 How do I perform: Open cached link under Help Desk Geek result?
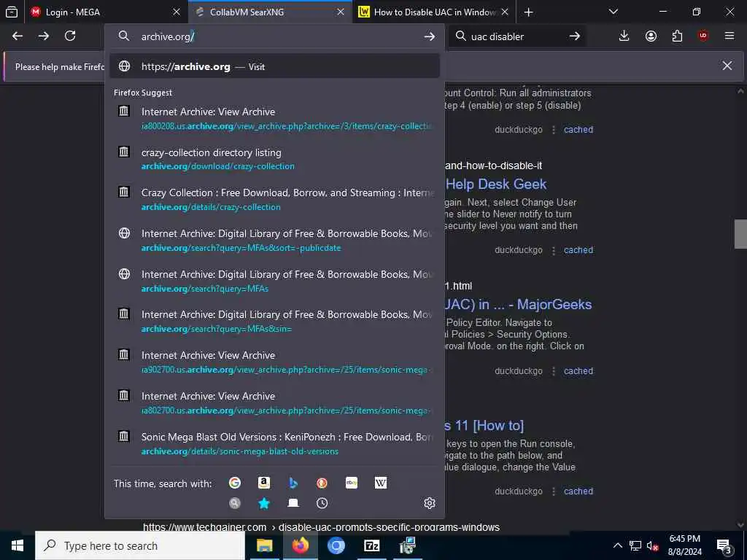pos(578,250)
